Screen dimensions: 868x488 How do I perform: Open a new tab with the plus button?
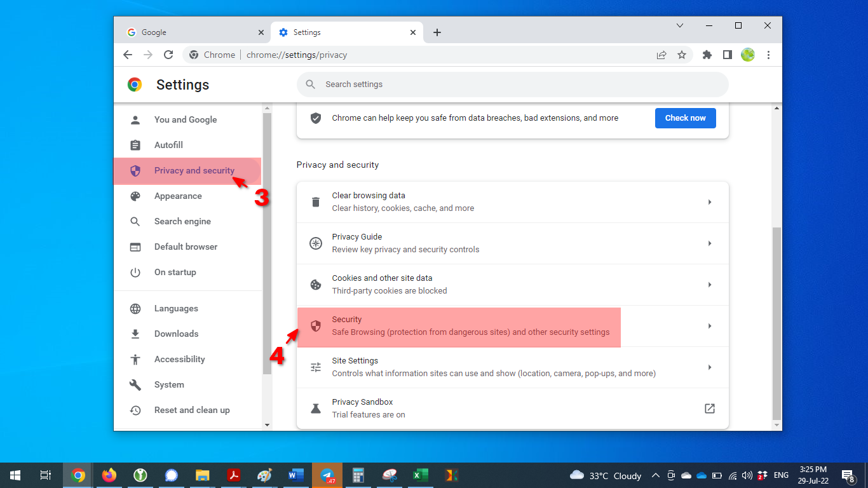point(437,32)
